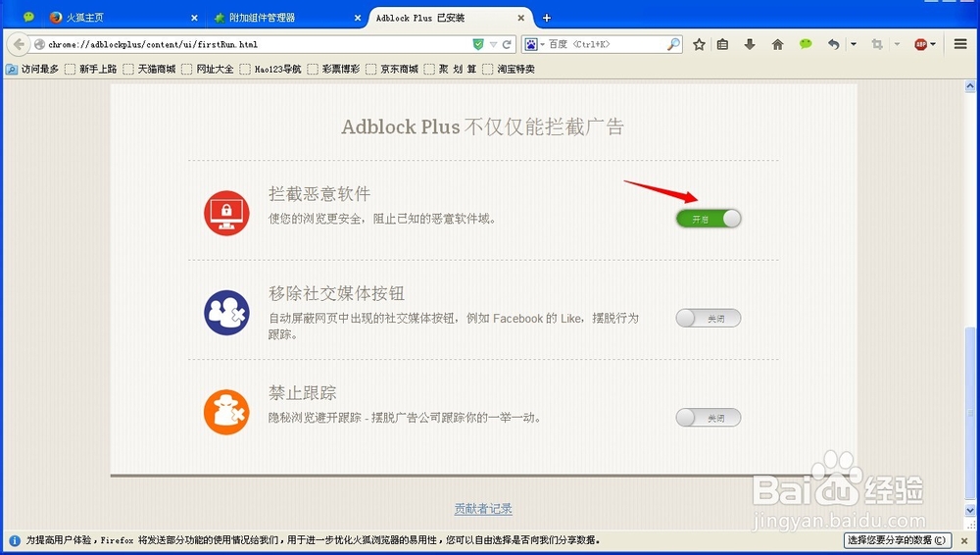
Task: Click the back navigation arrow
Action: coord(19,44)
